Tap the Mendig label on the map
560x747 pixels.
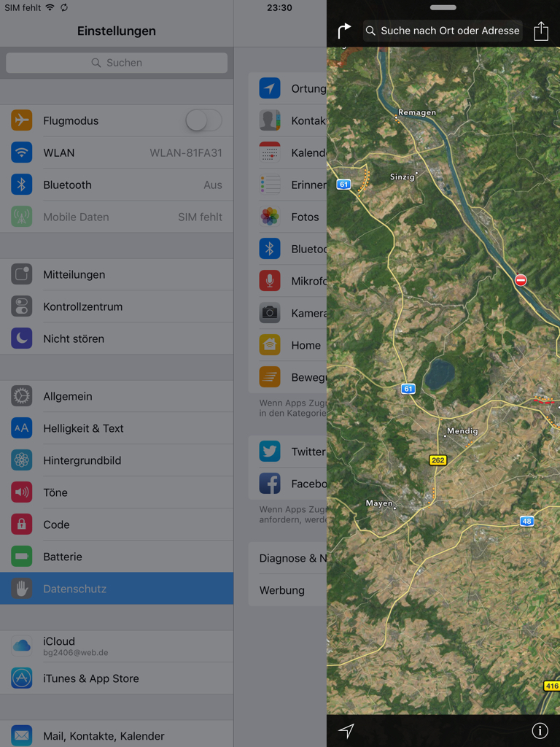point(462,430)
